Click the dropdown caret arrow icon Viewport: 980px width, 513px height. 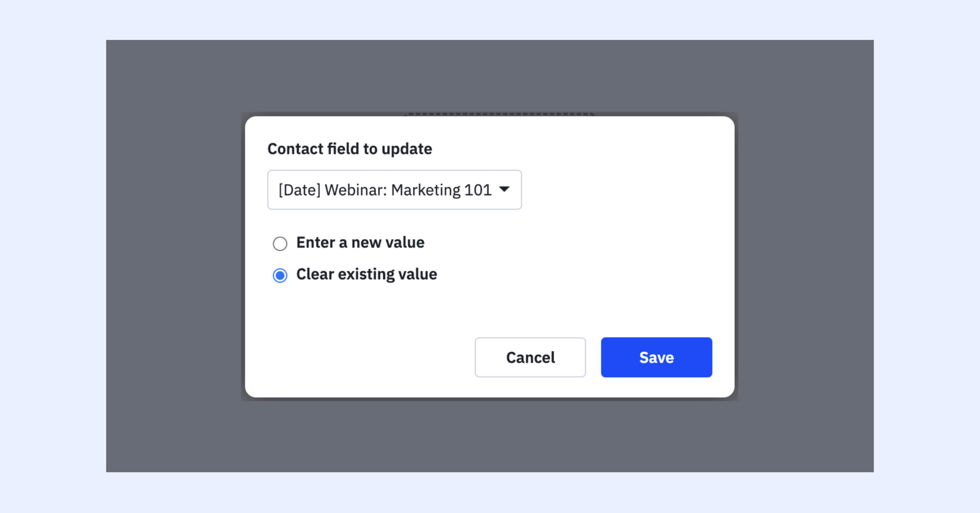[504, 189]
